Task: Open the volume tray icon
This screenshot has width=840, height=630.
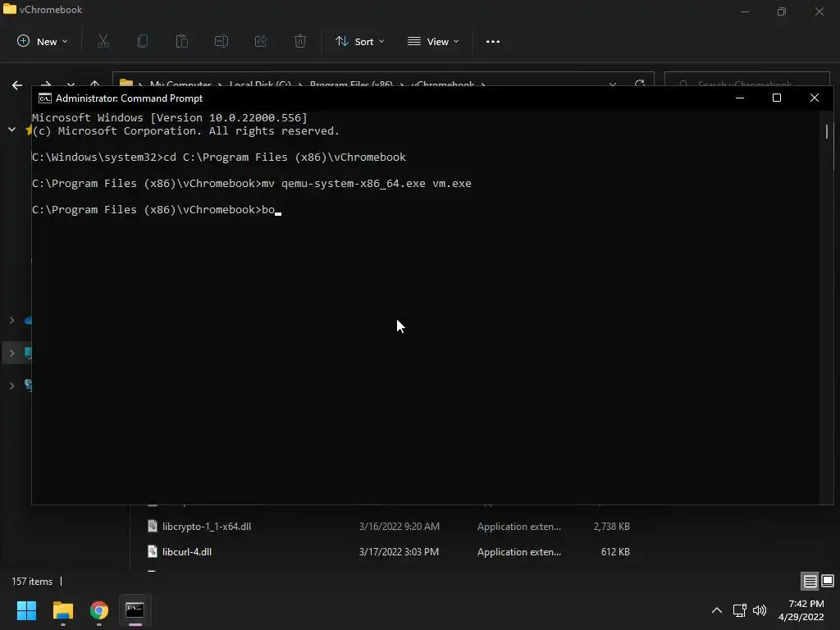Action: point(760,610)
